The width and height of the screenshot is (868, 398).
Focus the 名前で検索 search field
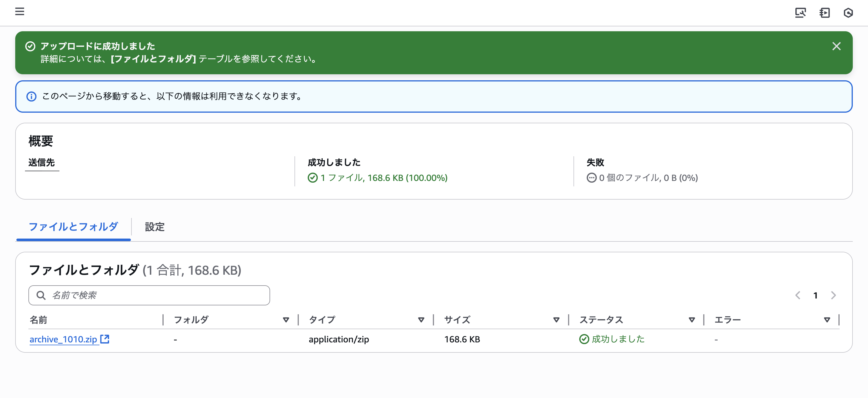tap(149, 295)
